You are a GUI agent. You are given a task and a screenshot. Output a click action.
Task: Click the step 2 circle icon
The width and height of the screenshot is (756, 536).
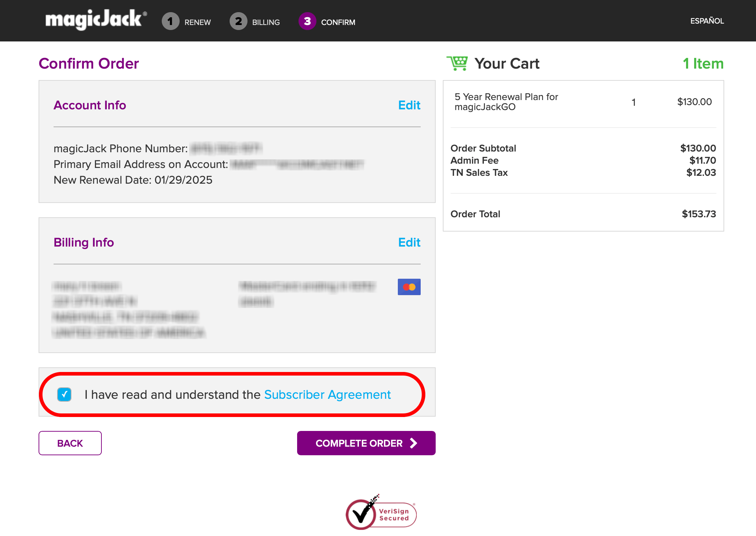(x=238, y=21)
